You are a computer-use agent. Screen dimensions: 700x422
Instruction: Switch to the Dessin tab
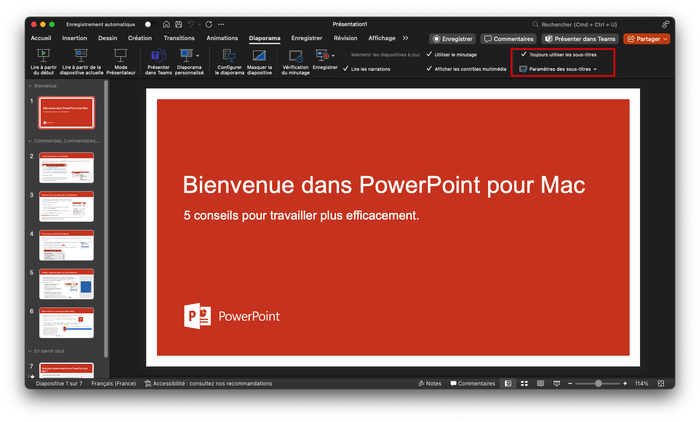point(108,38)
